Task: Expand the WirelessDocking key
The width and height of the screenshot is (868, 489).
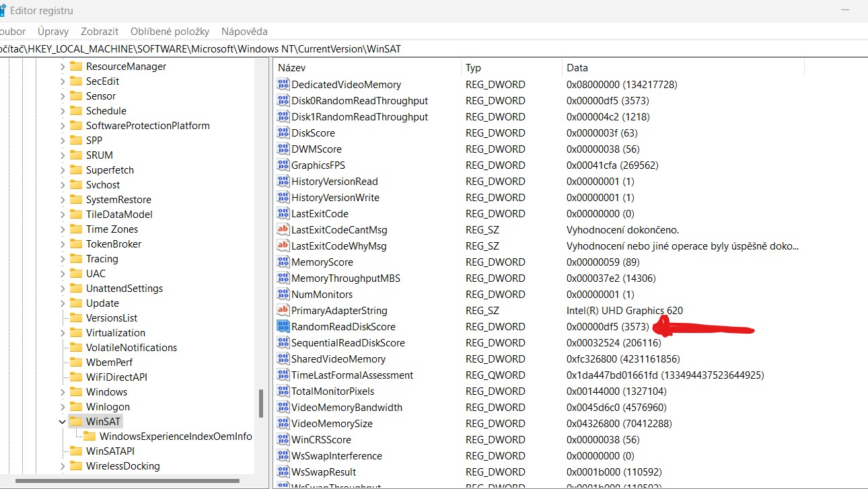Action: [63, 465]
